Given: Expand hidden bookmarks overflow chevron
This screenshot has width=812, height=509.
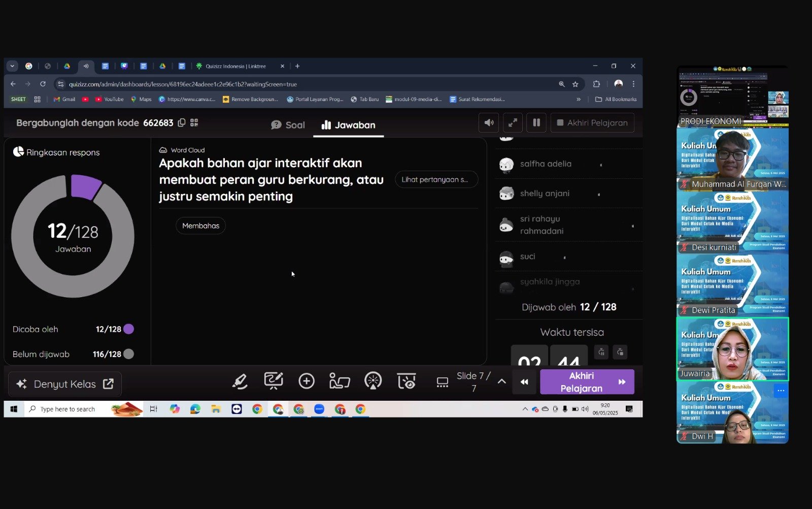Looking at the screenshot, I should pyautogui.click(x=579, y=100).
